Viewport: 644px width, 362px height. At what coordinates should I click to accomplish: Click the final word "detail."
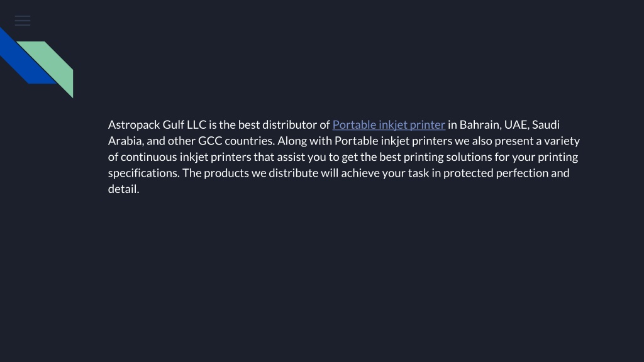124,189
